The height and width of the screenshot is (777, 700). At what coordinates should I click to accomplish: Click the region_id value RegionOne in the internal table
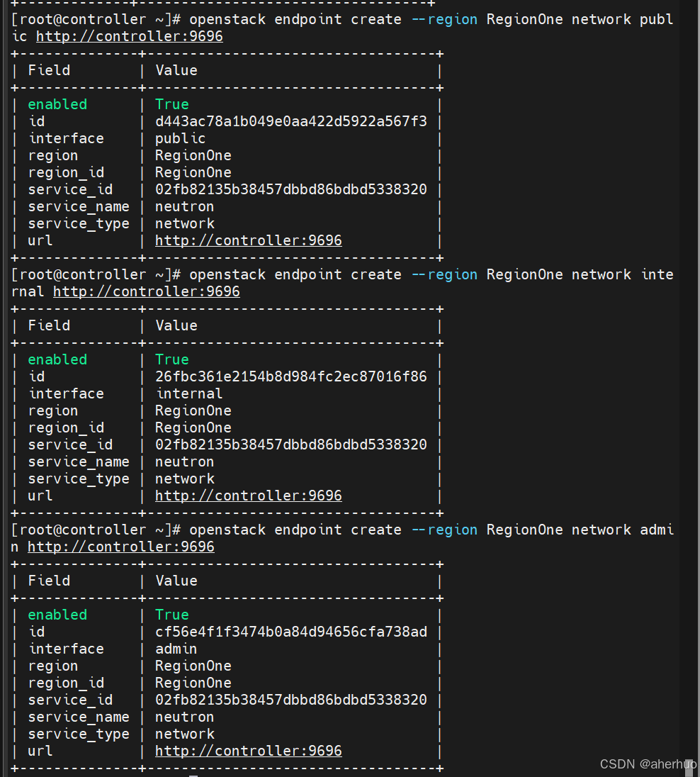(x=193, y=427)
